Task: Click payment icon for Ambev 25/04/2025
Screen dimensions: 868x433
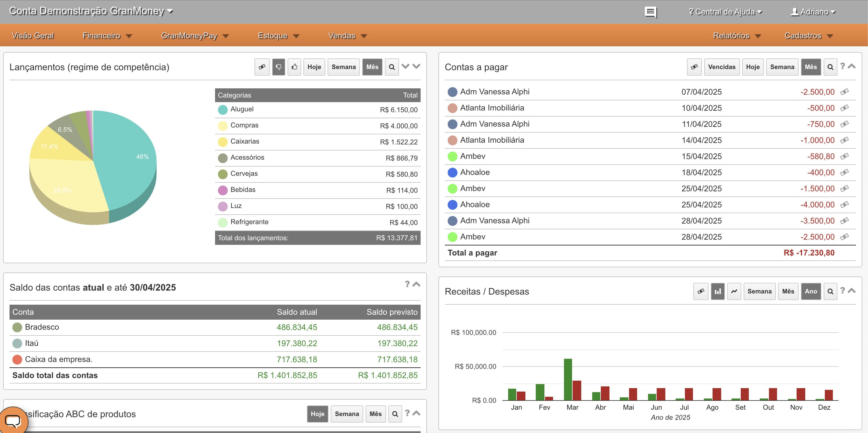Action: point(844,189)
